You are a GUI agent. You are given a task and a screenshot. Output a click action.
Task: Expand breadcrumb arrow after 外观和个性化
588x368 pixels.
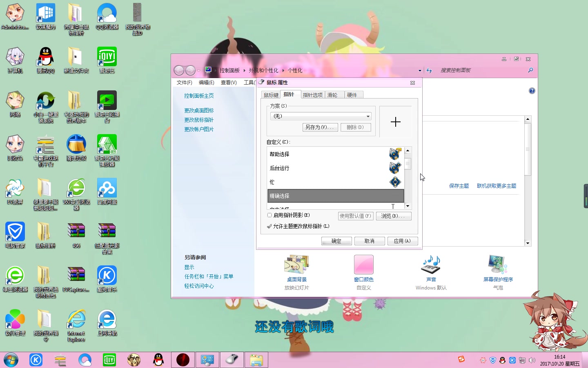283,70
